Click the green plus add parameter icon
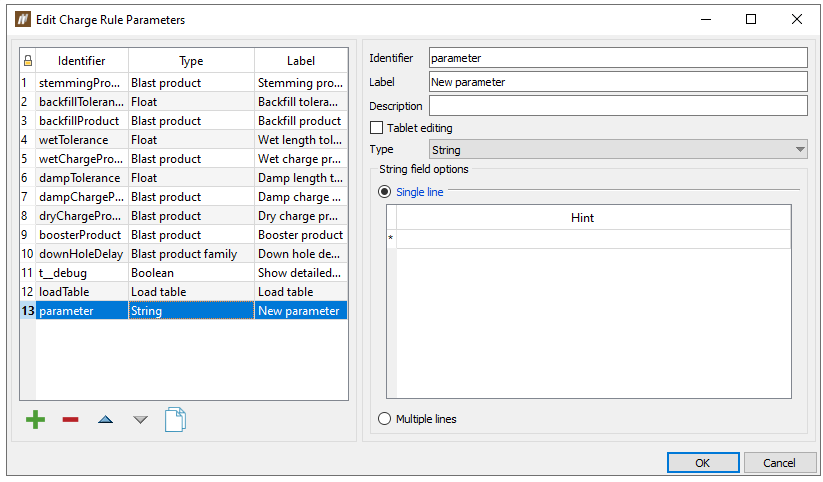Screen dimensions: 823x482 pos(35,419)
